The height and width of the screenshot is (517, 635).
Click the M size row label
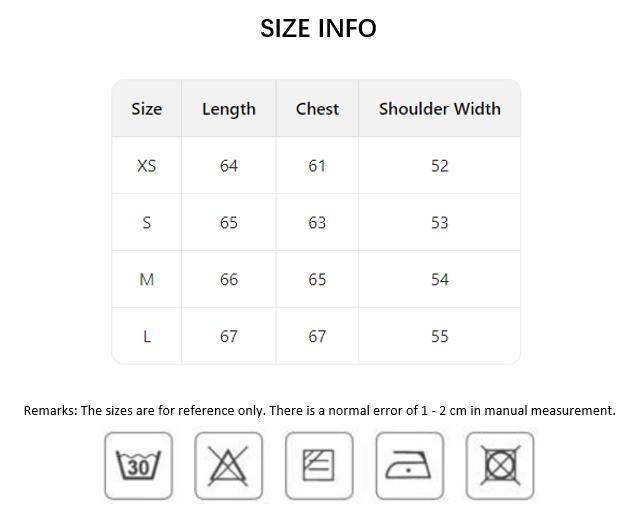(147, 279)
